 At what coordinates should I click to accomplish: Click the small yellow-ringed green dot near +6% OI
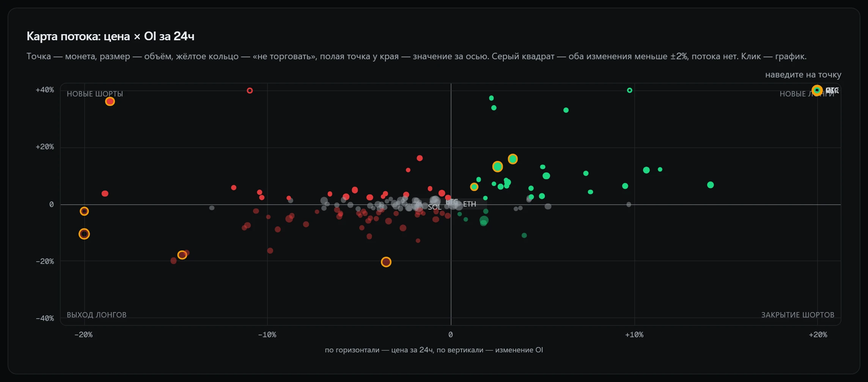(474, 187)
